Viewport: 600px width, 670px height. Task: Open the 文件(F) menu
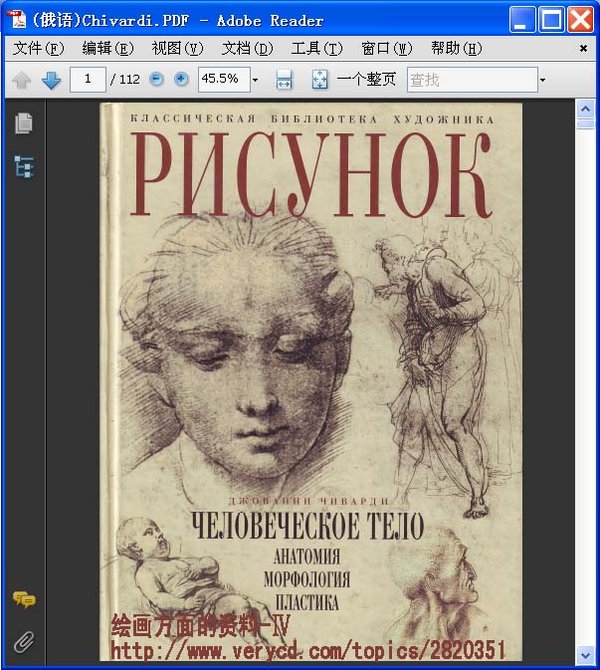coord(38,48)
